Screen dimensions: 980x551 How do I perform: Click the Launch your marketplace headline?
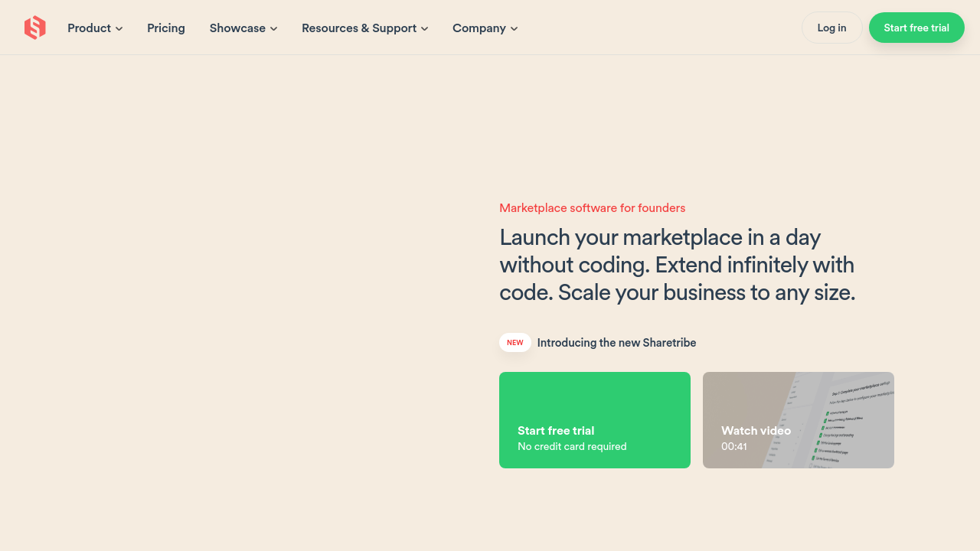[677, 265]
